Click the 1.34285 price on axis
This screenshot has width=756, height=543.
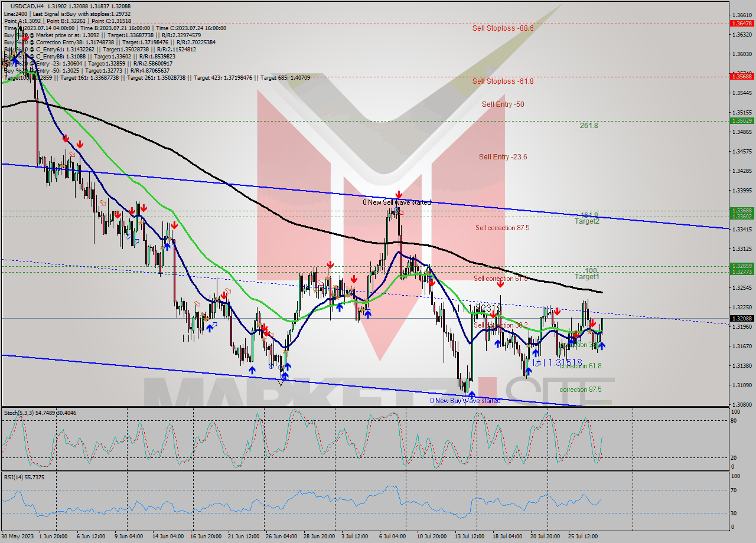tap(741, 171)
